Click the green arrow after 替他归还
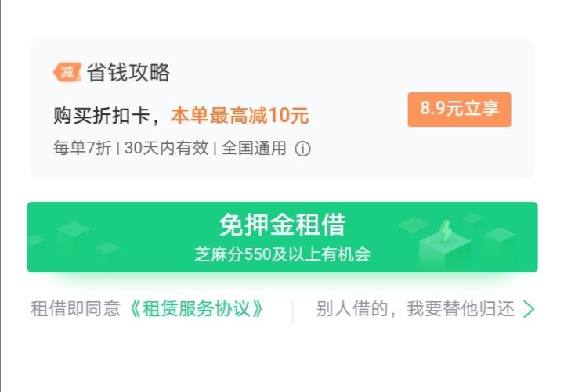This screenshot has height=392, width=564. point(530,309)
